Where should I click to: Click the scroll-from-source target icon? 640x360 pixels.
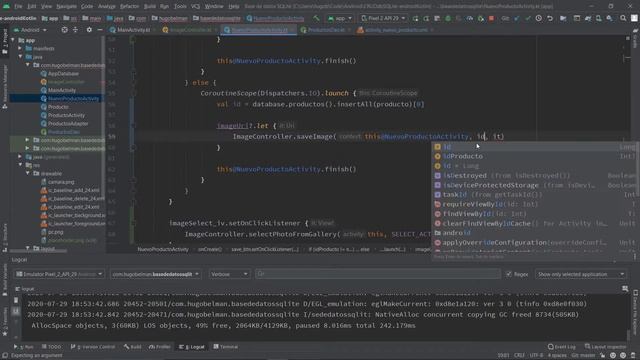point(64,30)
